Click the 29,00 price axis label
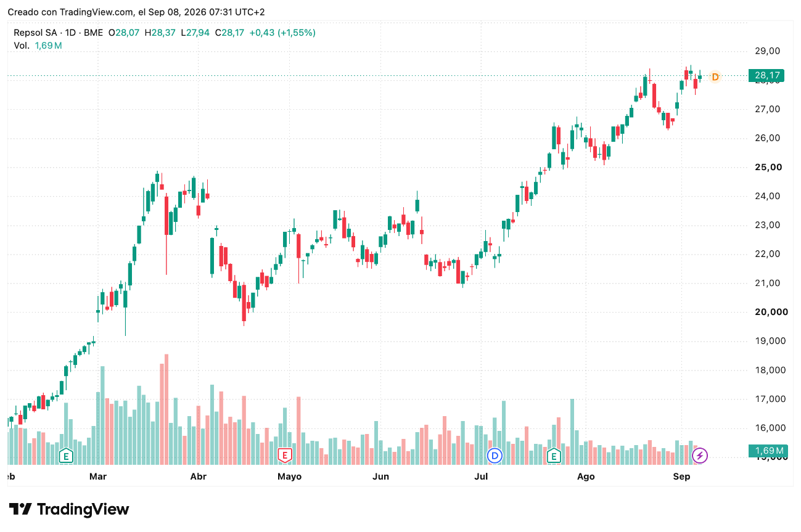 tap(768, 51)
